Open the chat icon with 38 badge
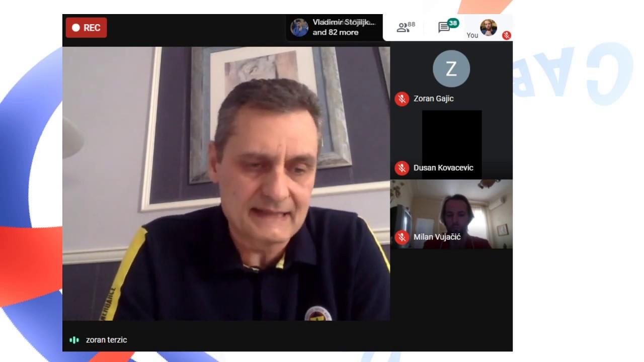Image resolution: width=644 pixels, height=362 pixels. tap(448, 27)
